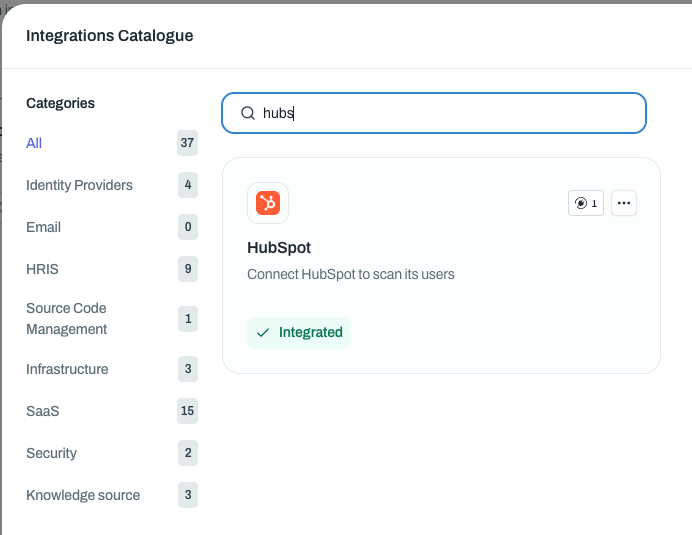
Task: Click the magnifying glass search icon
Action: 248,113
